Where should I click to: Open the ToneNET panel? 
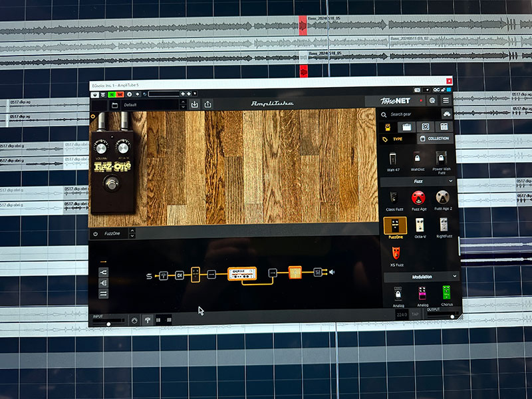[395, 101]
